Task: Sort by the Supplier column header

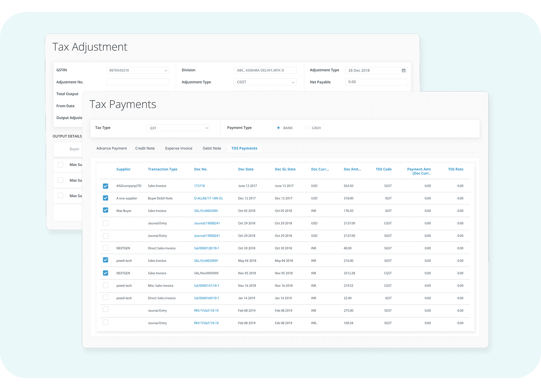Action: click(x=123, y=169)
